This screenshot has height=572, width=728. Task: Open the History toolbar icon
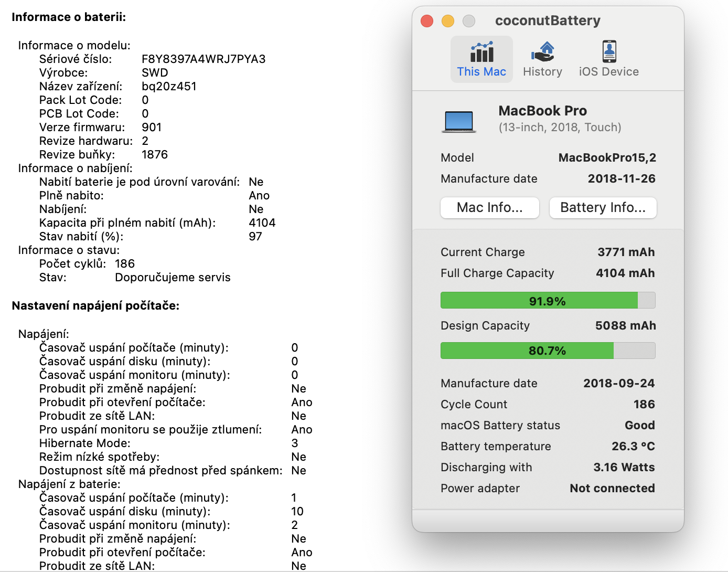coord(542,52)
